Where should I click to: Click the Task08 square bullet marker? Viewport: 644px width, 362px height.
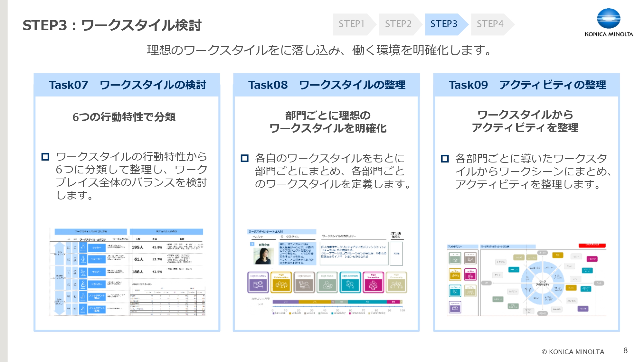click(x=245, y=158)
